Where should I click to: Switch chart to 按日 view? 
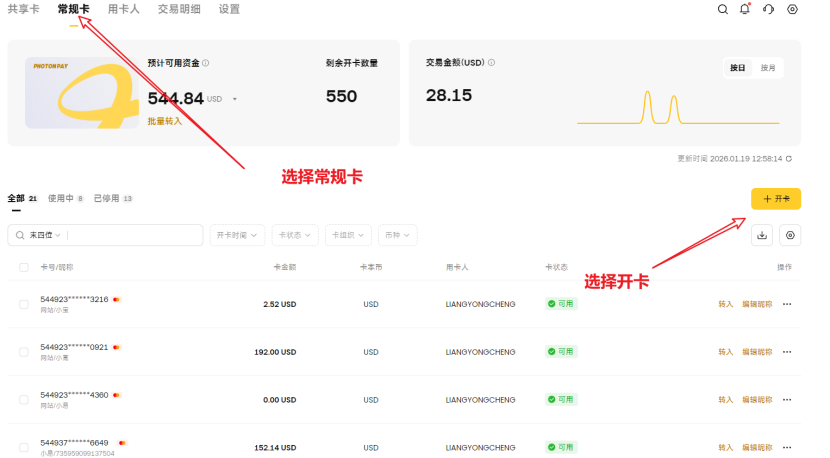click(738, 68)
